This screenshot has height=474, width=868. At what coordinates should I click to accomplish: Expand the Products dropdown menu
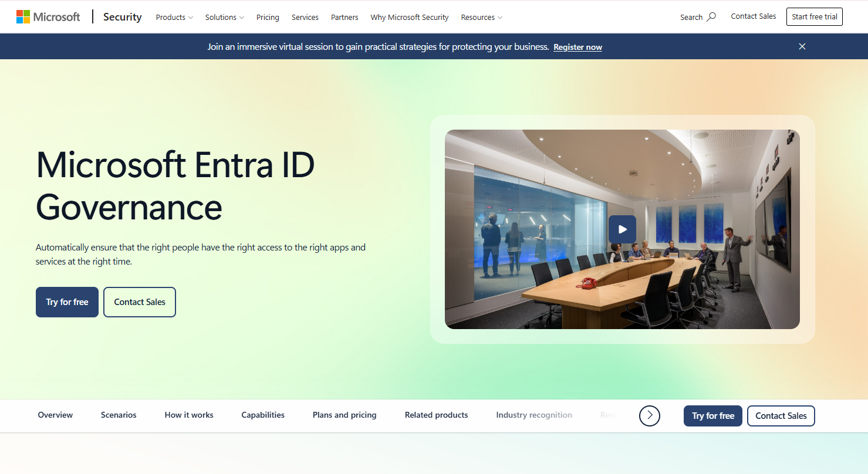pos(174,18)
